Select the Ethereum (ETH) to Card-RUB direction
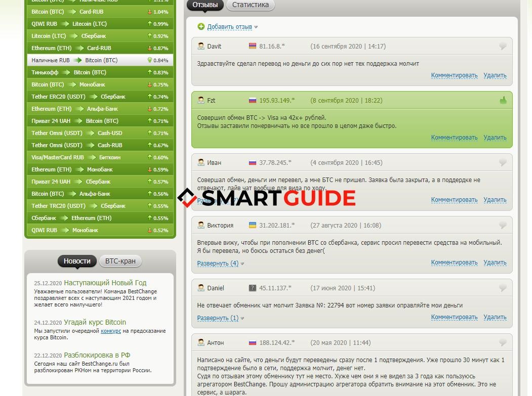This screenshot has height=396, width=532. pos(100,48)
